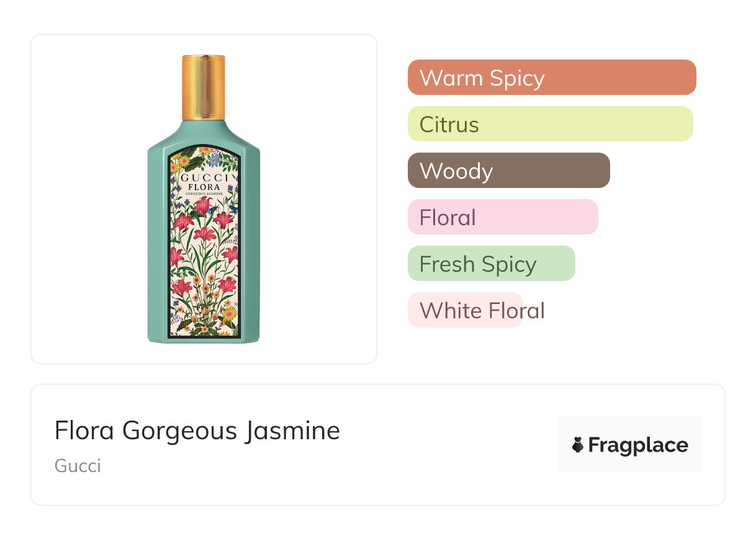Click the Gorgeous Jasmine text on bottle
756x536 pixels.
(204, 194)
